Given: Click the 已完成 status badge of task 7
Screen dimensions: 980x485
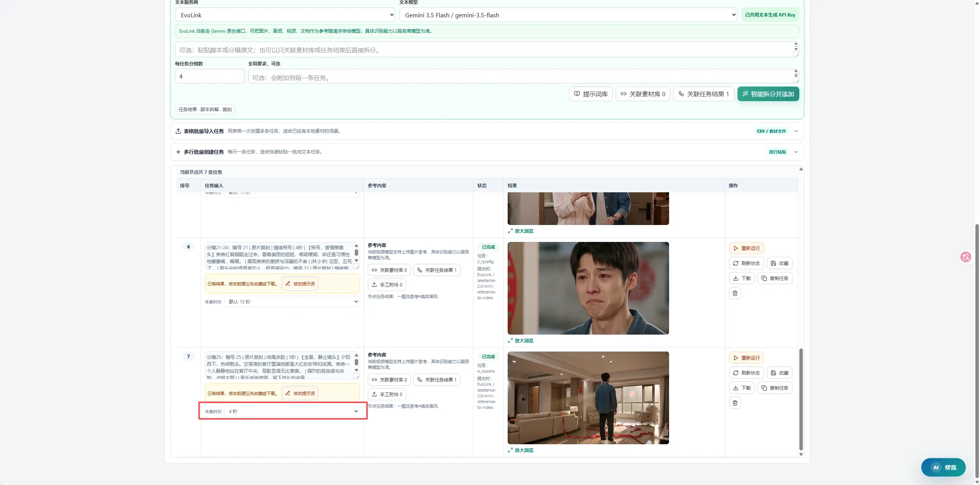Looking at the screenshot, I should 488,357.
